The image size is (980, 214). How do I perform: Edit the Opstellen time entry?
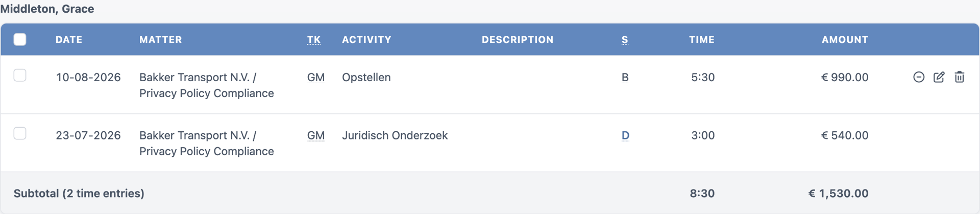coord(939,77)
